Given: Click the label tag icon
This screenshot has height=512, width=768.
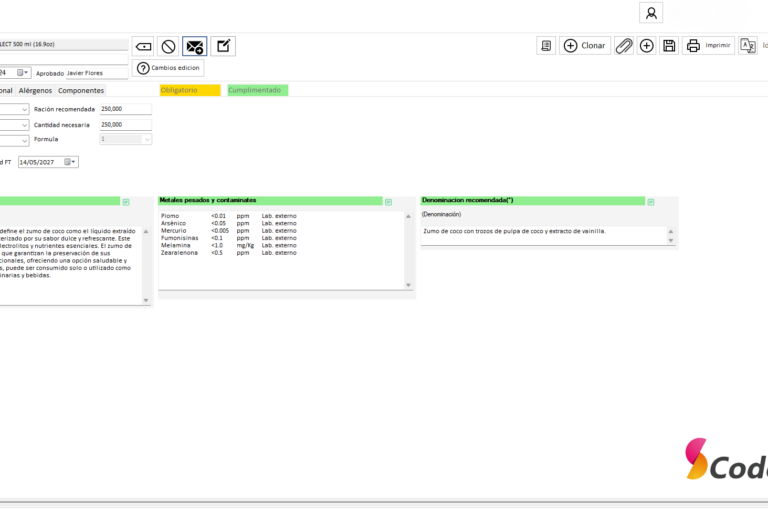Looking at the screenshot, I should pyautogui.click(x=144, y=47).
